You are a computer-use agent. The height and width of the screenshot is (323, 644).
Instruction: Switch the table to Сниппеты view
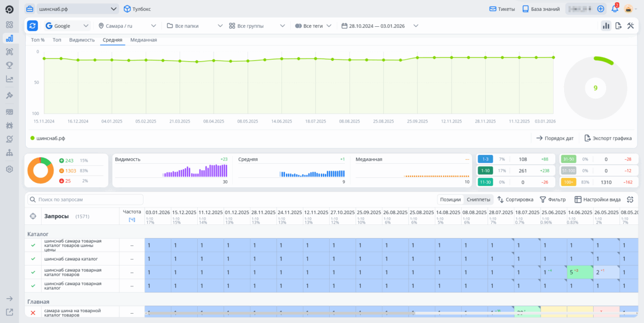point(478,200)
